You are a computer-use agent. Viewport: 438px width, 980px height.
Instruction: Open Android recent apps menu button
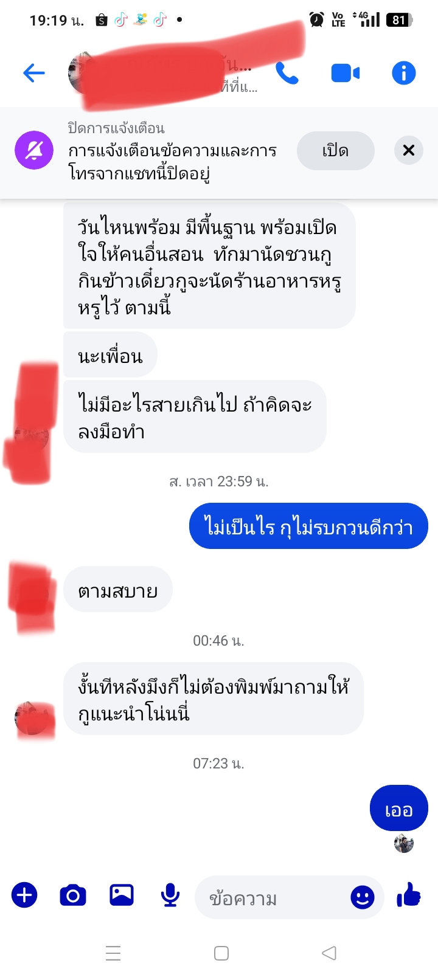click(113, 953)
